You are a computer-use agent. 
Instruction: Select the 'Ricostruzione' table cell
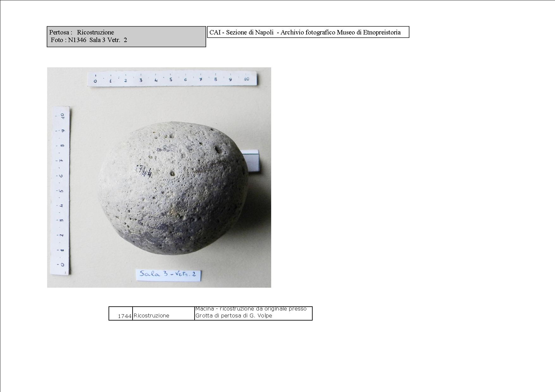(x=163, y=313)
